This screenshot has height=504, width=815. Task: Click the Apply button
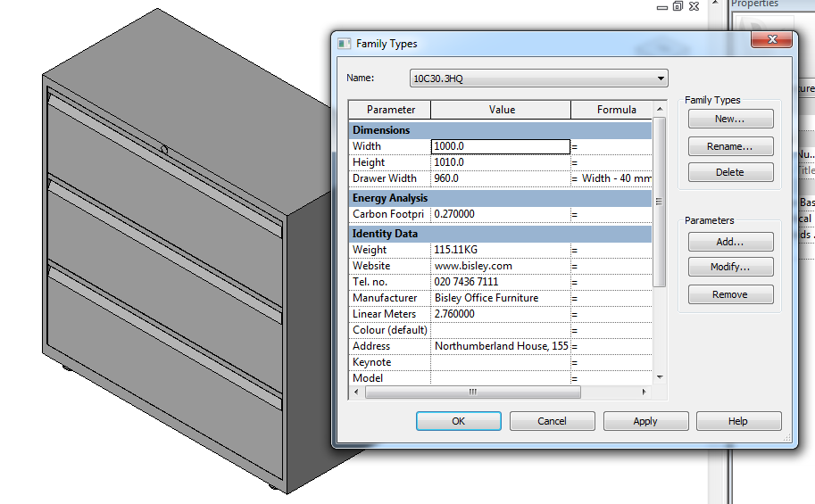[x=645, y=421]
